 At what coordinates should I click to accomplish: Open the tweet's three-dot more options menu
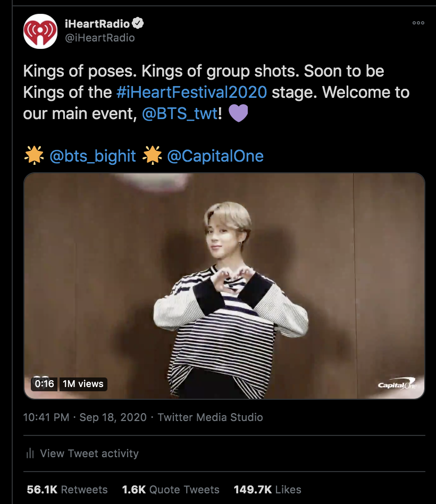click(x=418, y=23)
